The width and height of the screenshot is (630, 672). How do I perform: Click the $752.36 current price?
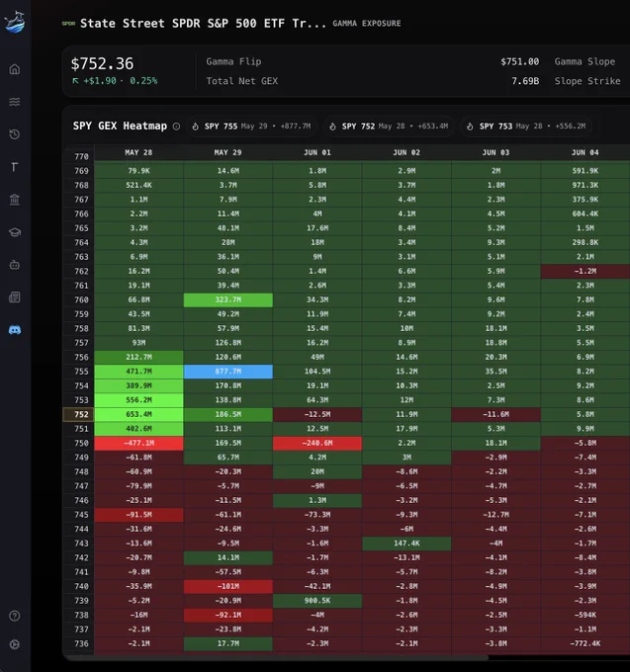tap(102, 64)
